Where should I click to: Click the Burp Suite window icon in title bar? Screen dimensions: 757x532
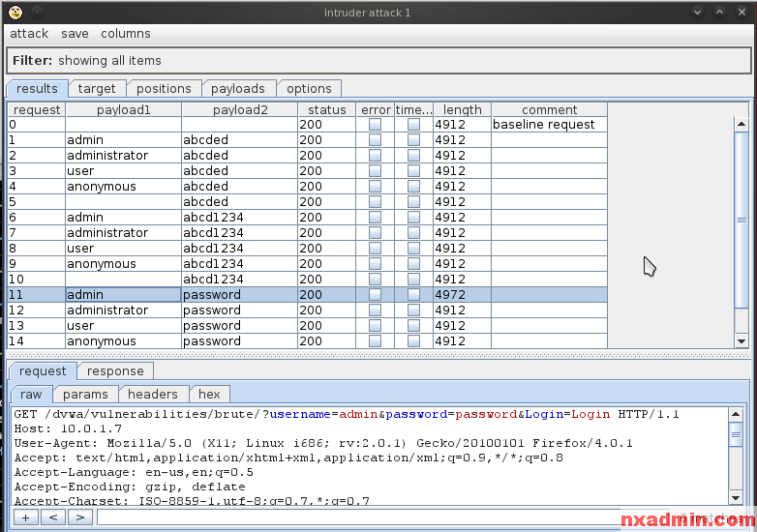tap(15, 12)
